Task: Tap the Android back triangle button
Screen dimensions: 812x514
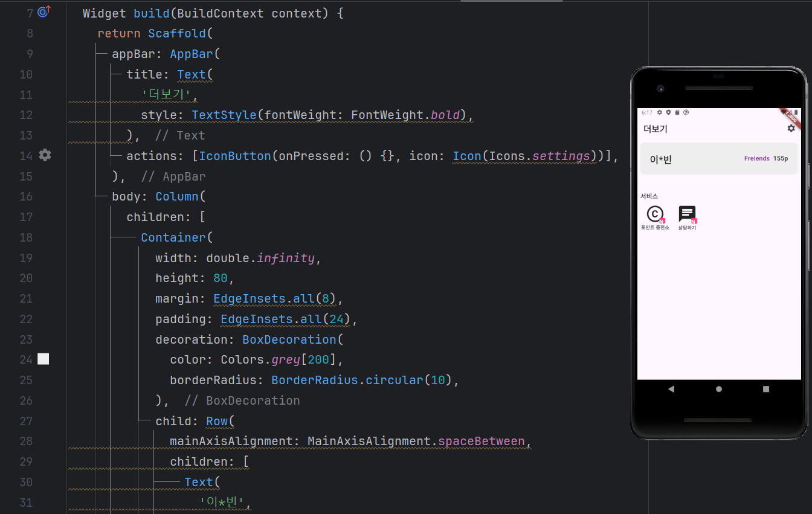Action: (x=671, y=389)
